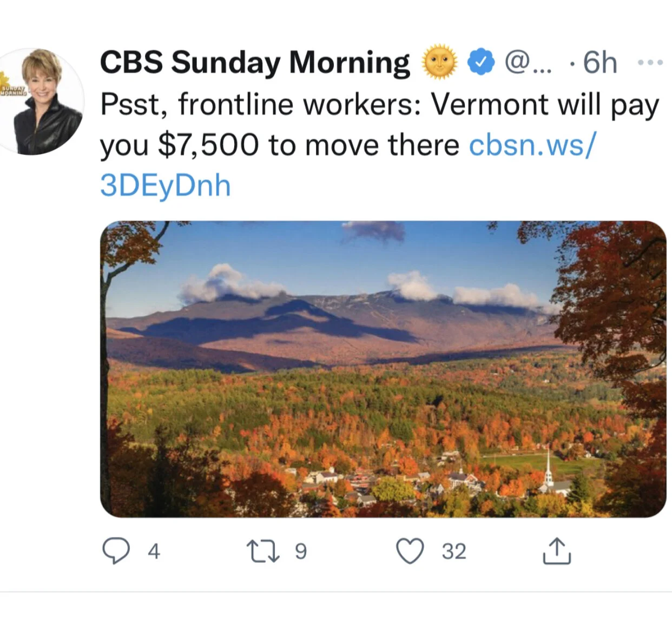Image resolution: width=672 pixels, height=625 pixels.
Task: Click the retweet count number 9
Action: pyautogui.click(x=301, y=551)
